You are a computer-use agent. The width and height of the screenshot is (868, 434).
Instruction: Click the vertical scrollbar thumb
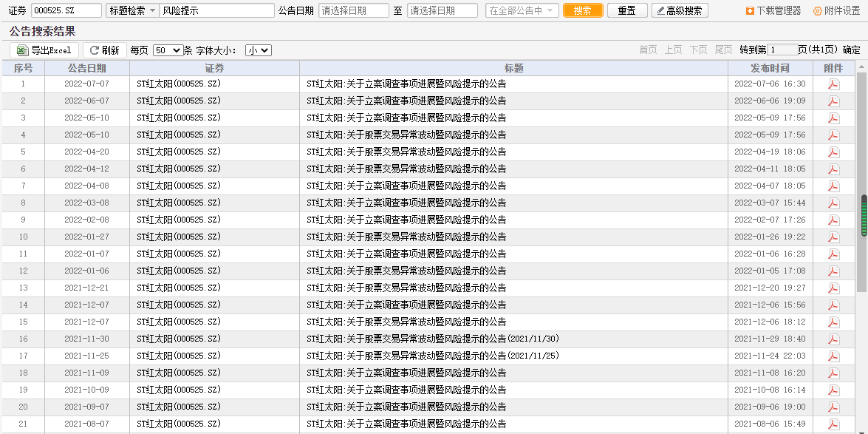(x=864, y=216)
